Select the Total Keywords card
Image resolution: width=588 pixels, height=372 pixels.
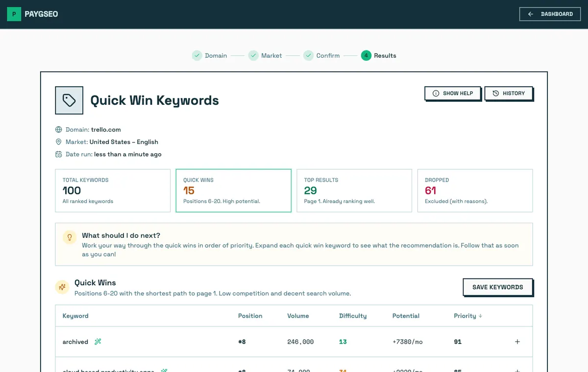[113, 191]
